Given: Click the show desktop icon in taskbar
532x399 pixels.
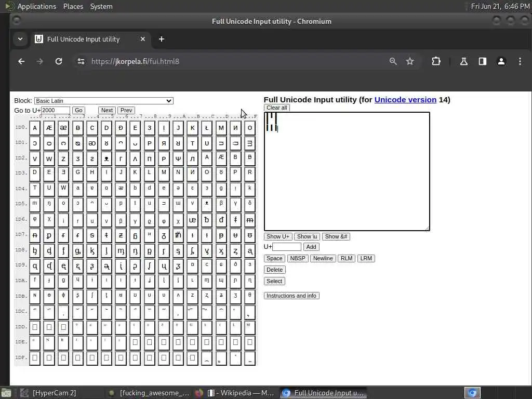Looking at the screenshot, I should 6,393.
